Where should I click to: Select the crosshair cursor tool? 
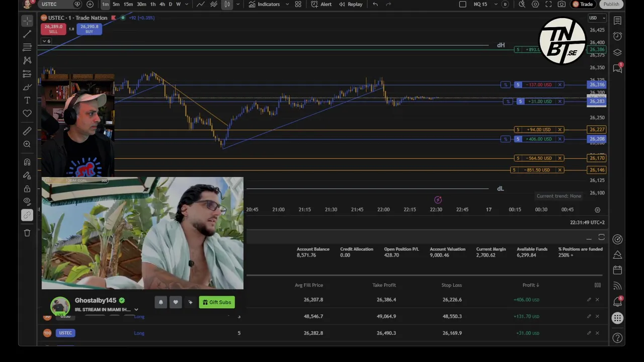pos(27,21)
